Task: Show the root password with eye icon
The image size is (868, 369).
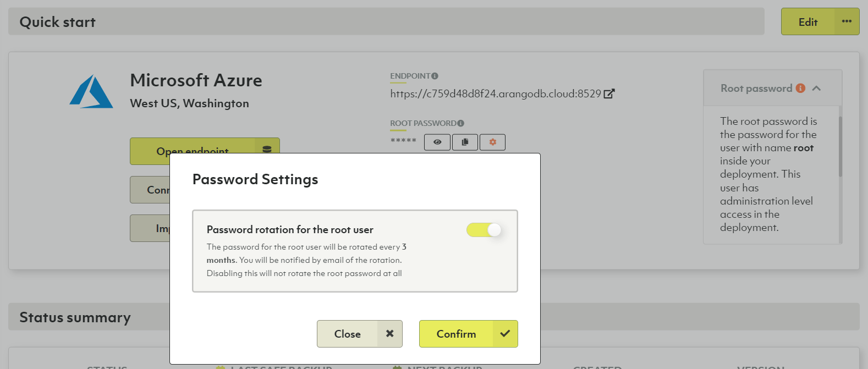Action: point(437,142)
